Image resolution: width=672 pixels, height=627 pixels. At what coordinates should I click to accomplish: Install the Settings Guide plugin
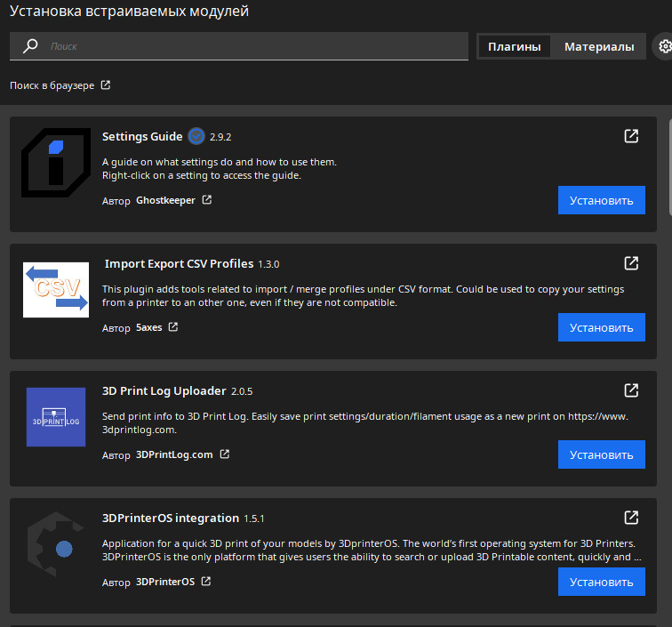click(601, 200)
